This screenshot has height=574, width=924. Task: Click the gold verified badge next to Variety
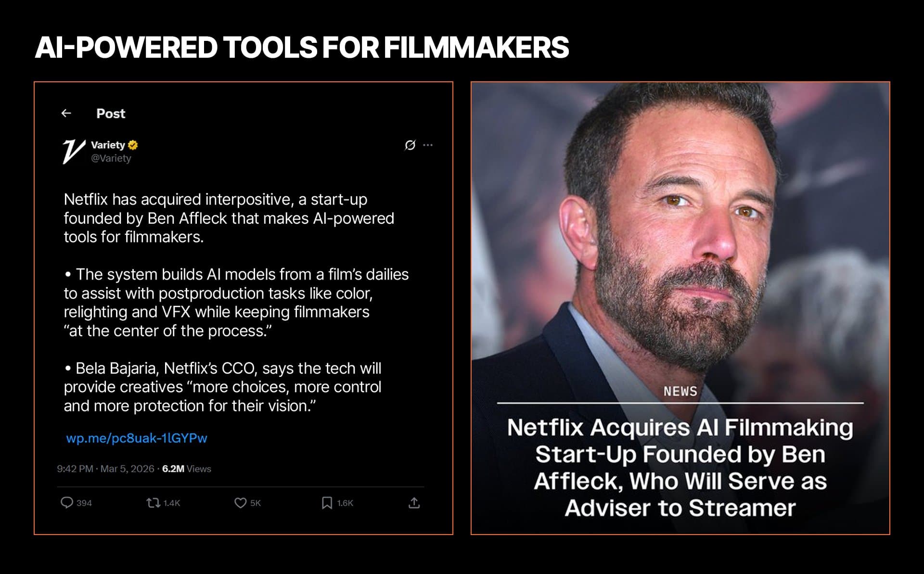(x=133, y=145)
